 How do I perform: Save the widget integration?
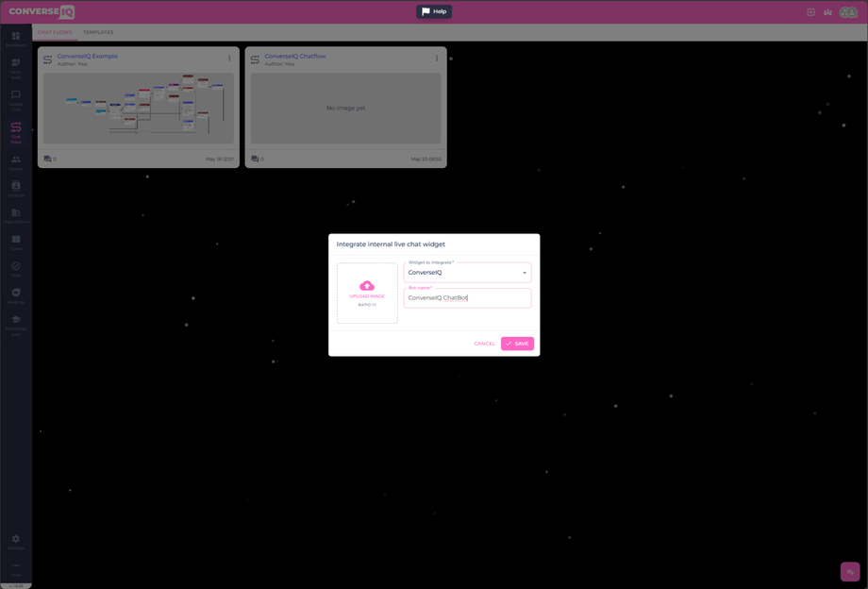518,344
